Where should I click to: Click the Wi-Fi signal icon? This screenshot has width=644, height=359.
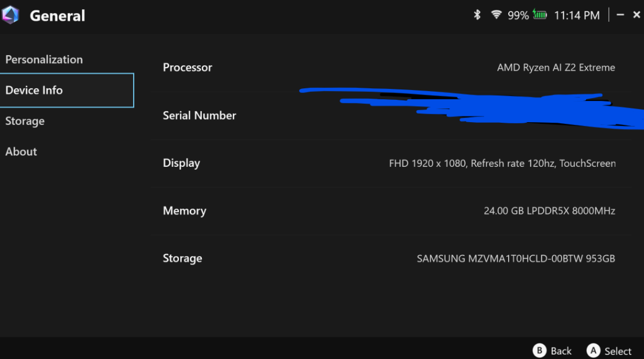pos(496,15)
